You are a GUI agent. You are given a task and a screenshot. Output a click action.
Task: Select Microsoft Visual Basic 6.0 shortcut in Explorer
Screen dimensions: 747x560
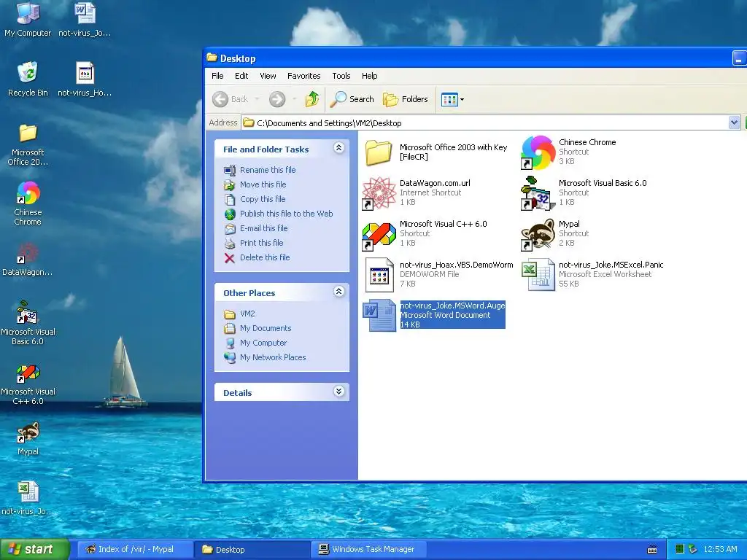click(584, 192)
